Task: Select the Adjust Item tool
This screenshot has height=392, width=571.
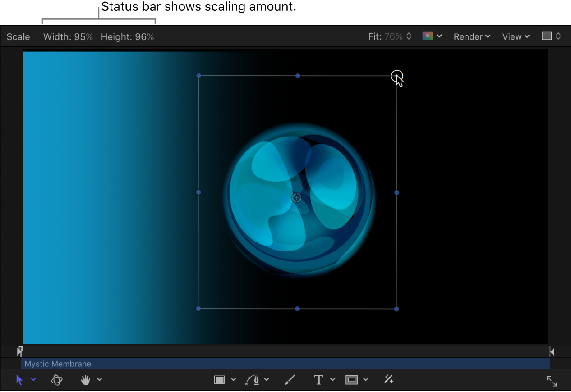Action: 388,380
